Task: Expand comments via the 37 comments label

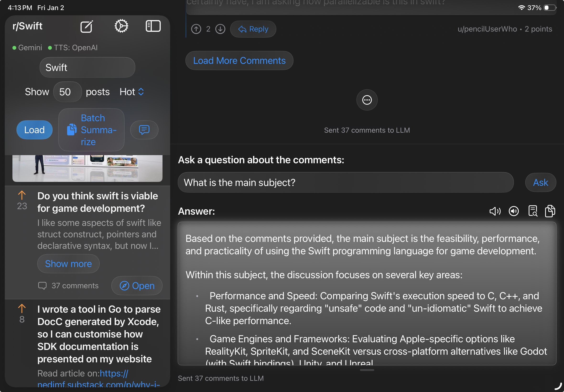Action: coord(68,285)
